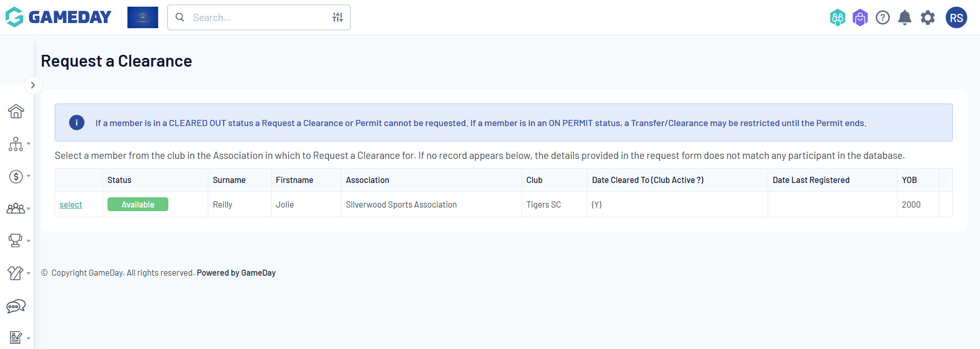Open the teal members hexagon icon
980x349 pixels.
click(x=837, y=18)
